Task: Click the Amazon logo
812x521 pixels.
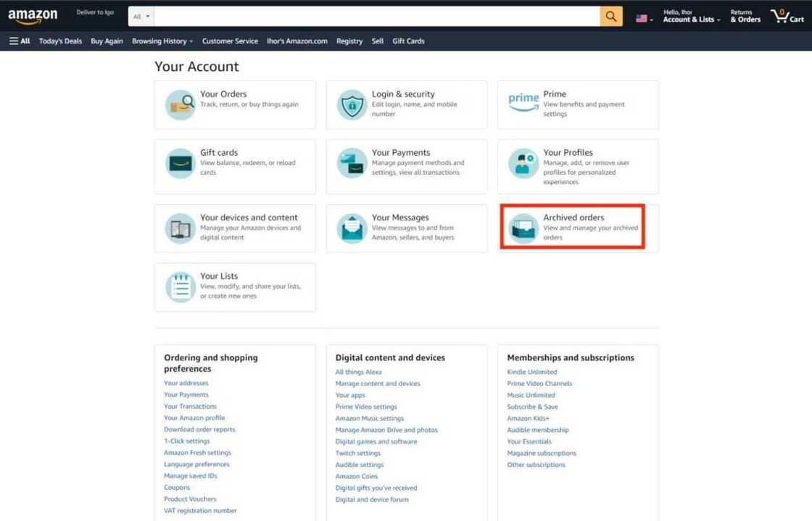Action: click(x=33, y=16)
